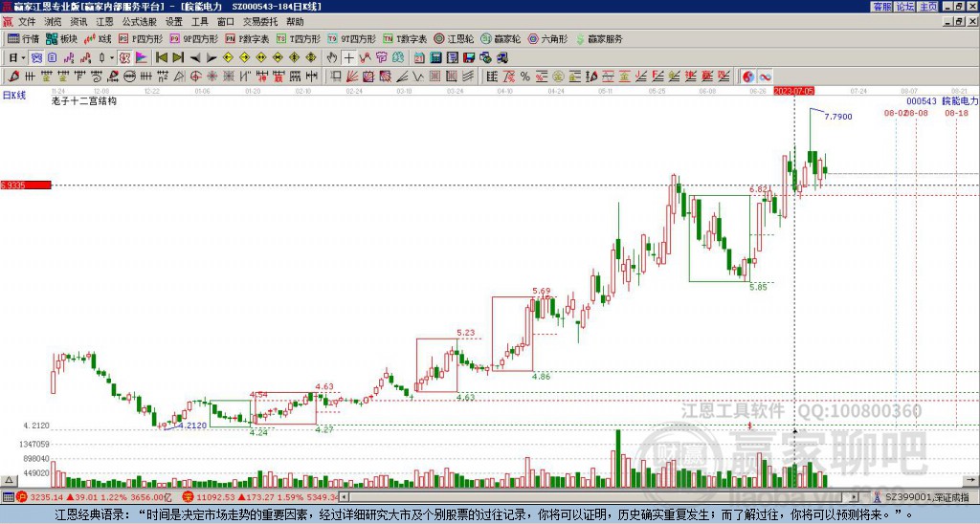This screenshot has width=980, height=524.
Task: Click horizontal scrollbar left arrow
Action: tap(345, 497)
